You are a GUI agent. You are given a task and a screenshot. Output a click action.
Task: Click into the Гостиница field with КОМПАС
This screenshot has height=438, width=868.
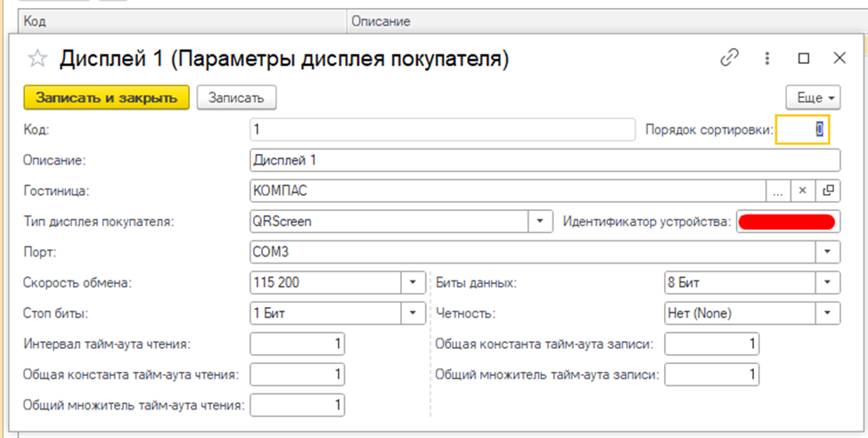pos(508,191)
